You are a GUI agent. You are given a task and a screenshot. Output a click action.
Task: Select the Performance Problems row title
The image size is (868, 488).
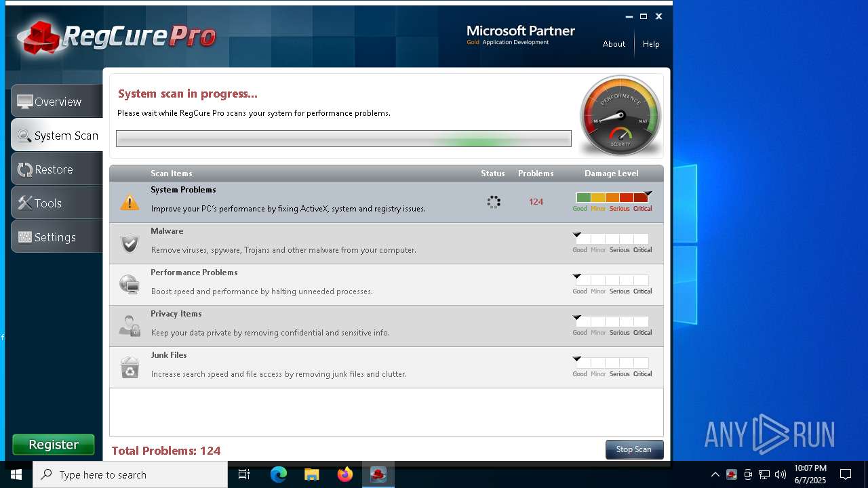tap(194, 272)
